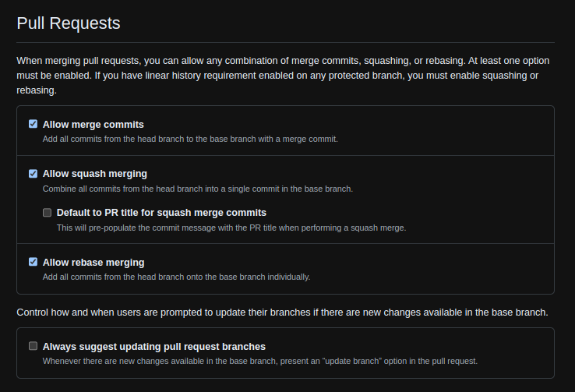Click the 'Control how and when users' paragraph
This screenshot has width=575, height=392.
coord(282,313)
